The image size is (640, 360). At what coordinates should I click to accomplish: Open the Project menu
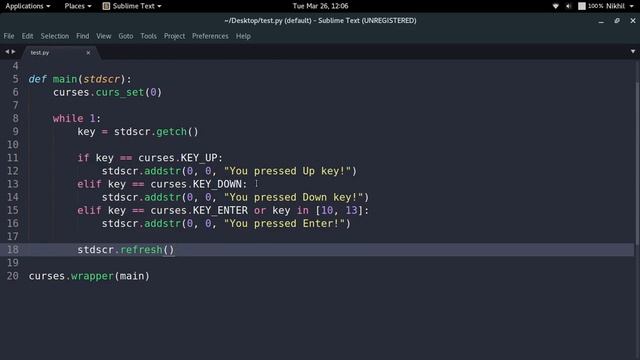pos(174,36)
